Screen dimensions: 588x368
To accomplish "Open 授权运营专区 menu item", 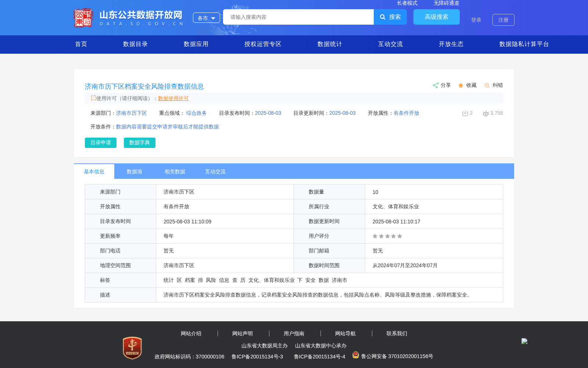I will 263,44.
